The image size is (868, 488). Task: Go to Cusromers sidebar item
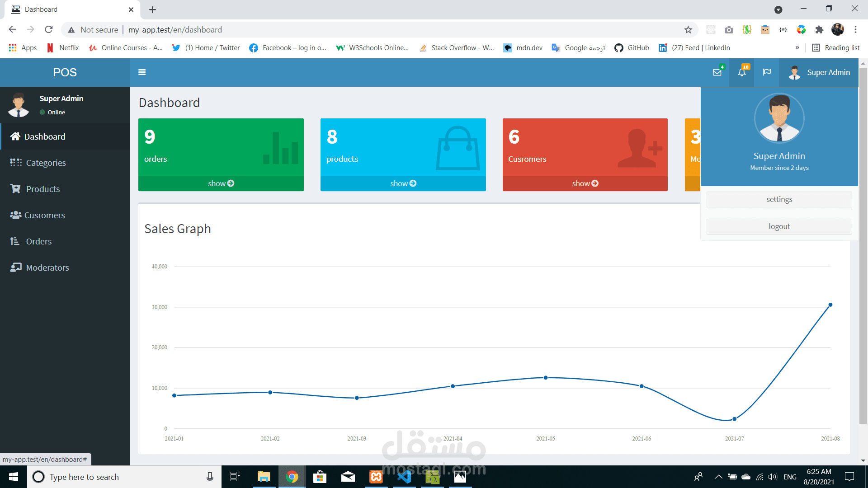point(44,215)
